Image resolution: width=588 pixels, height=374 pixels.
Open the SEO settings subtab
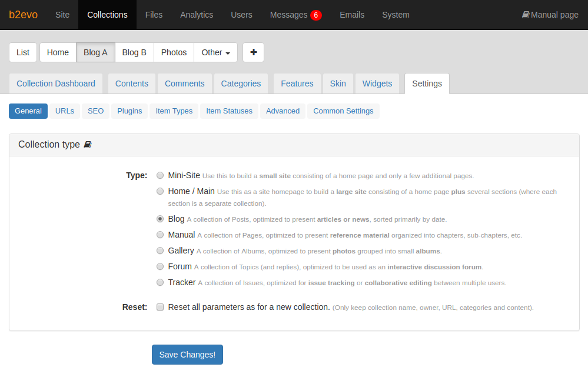95,111
